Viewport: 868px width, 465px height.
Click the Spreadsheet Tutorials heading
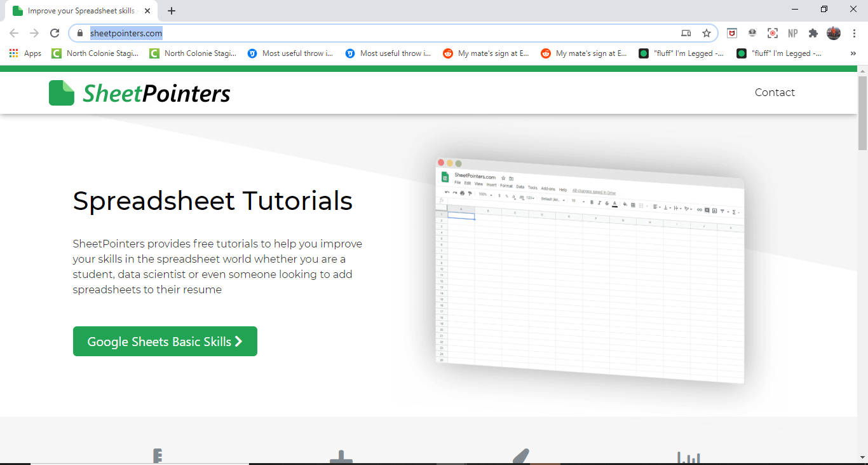[213, 201]
